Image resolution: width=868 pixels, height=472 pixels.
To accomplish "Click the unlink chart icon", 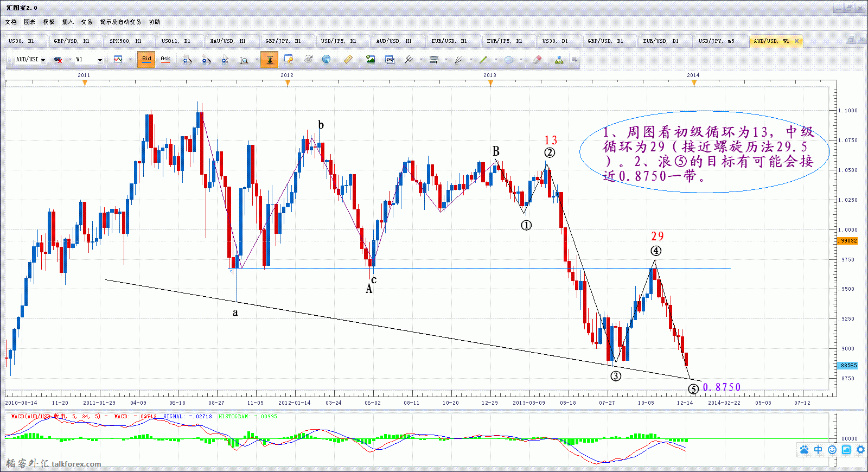I will (58, 60).
